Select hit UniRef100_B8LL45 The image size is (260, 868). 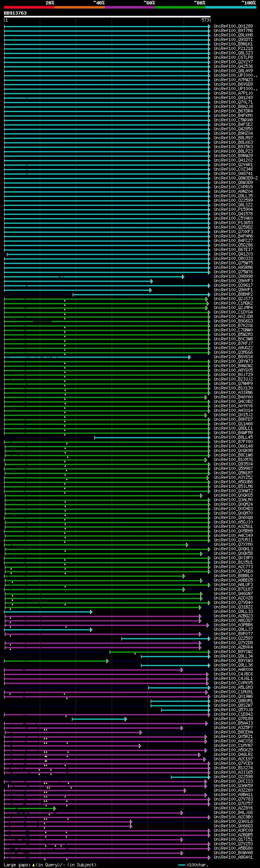233,437
